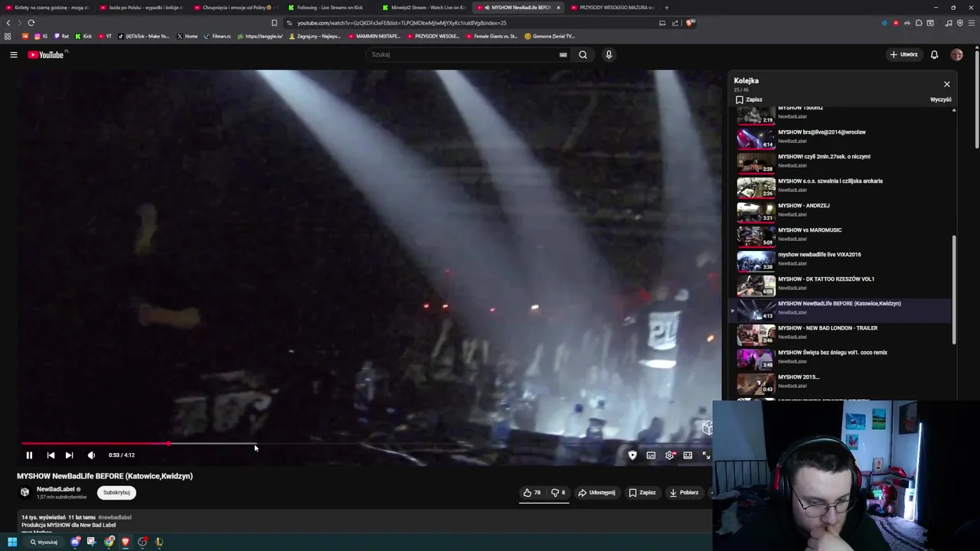Open browser apps grid icon
The image size is (980, 551).
click(8, 36)
